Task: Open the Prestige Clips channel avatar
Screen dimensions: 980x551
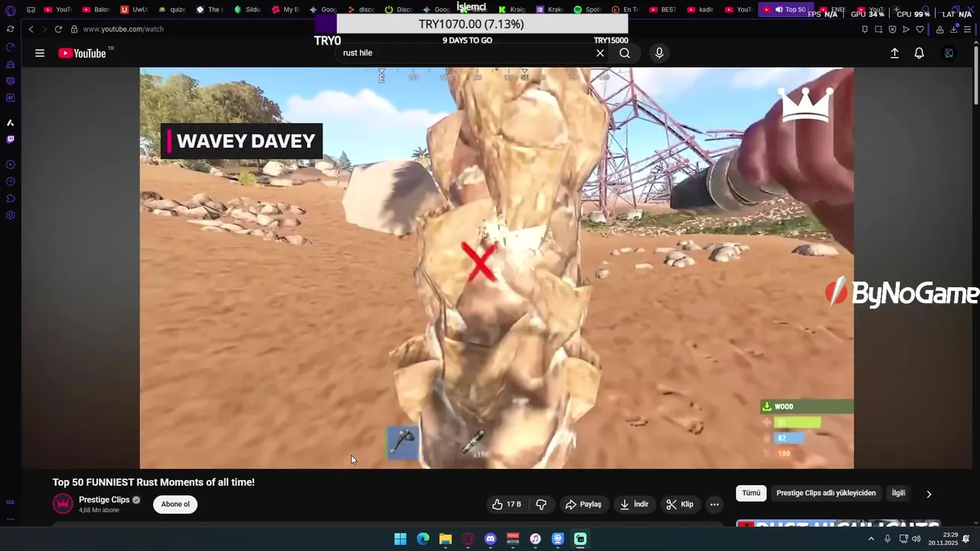Action: click(x=63, y=504)
